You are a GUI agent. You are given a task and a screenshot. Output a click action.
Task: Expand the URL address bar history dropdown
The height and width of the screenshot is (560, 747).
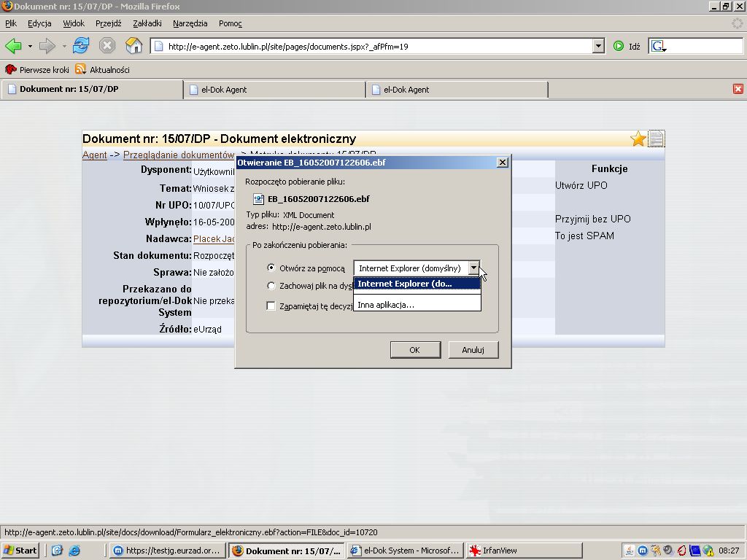(599, 46)
